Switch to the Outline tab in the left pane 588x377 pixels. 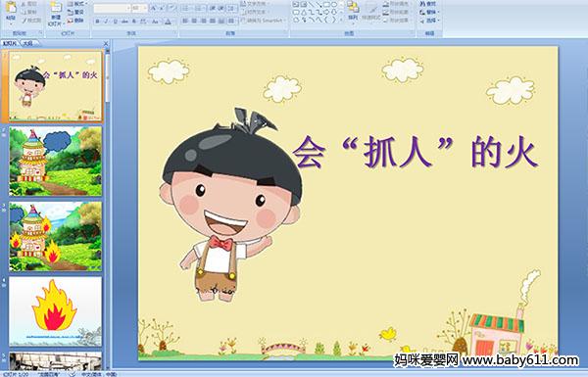(27, 43)
